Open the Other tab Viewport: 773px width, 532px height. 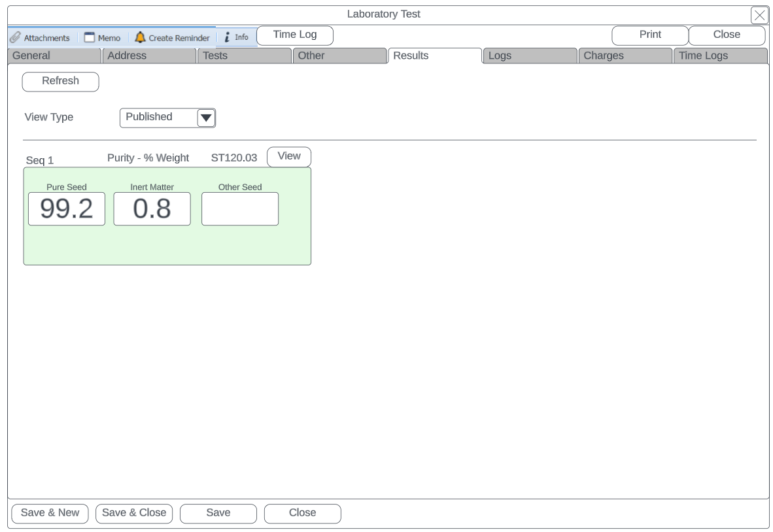pyautogui.click(x=339, y=56)
